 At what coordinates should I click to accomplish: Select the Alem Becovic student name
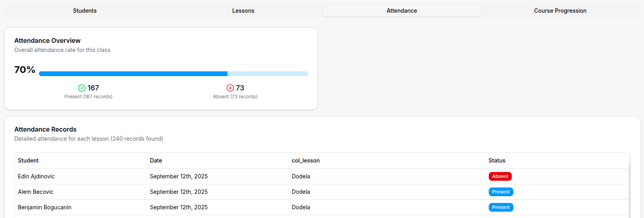(x=36, y=192)
